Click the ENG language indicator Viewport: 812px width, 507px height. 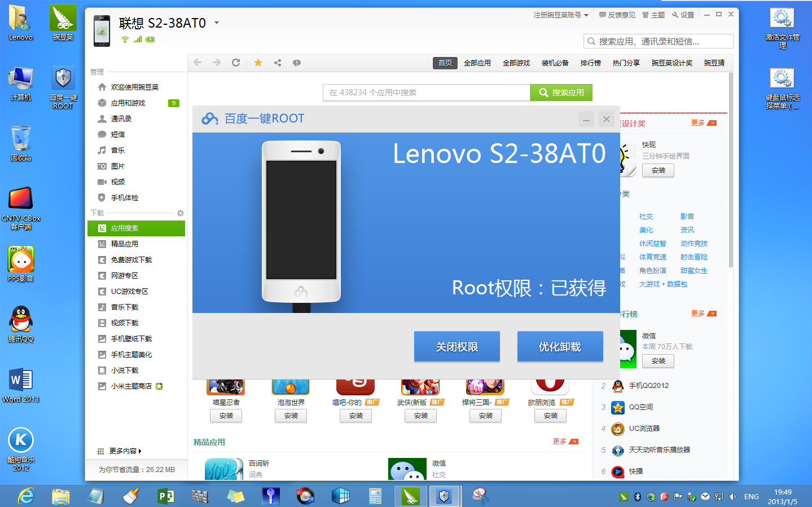coord(752,497)
